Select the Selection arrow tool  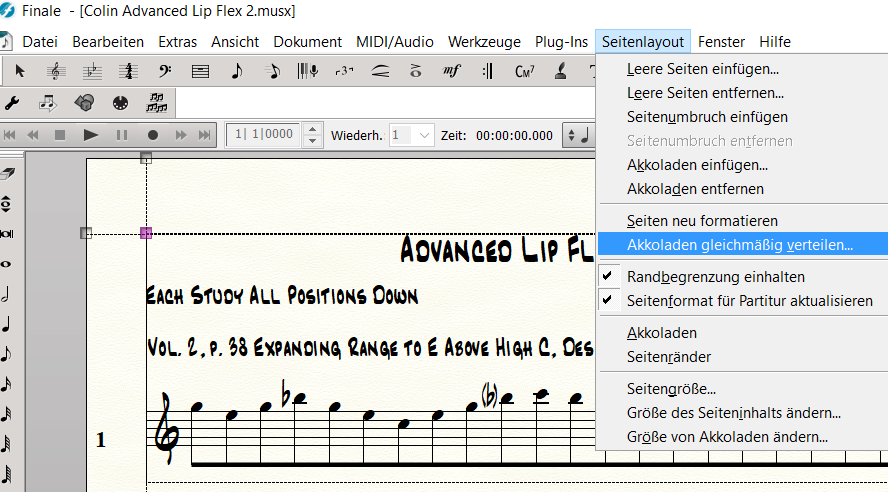click(x=20, y=71)
